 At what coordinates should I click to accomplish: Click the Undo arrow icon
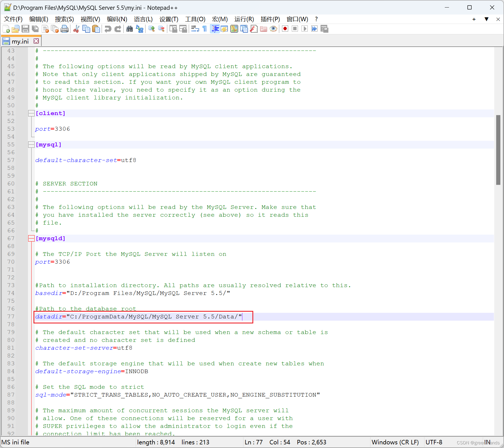[108, 29]
